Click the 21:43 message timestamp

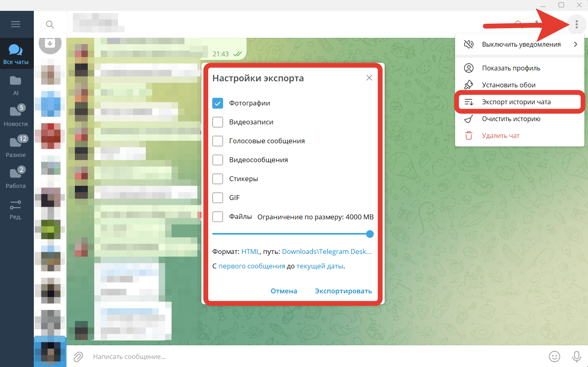(221, 54)
